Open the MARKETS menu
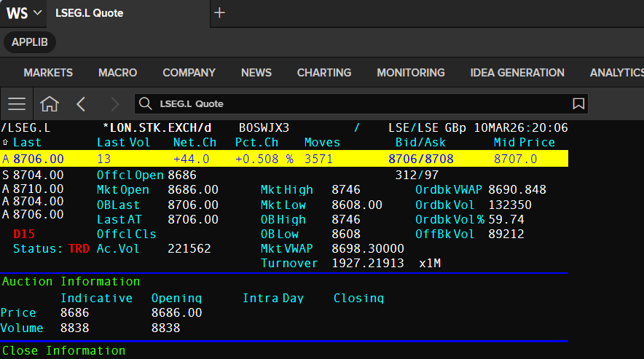 pyautogui.click(x=48, y=73)
